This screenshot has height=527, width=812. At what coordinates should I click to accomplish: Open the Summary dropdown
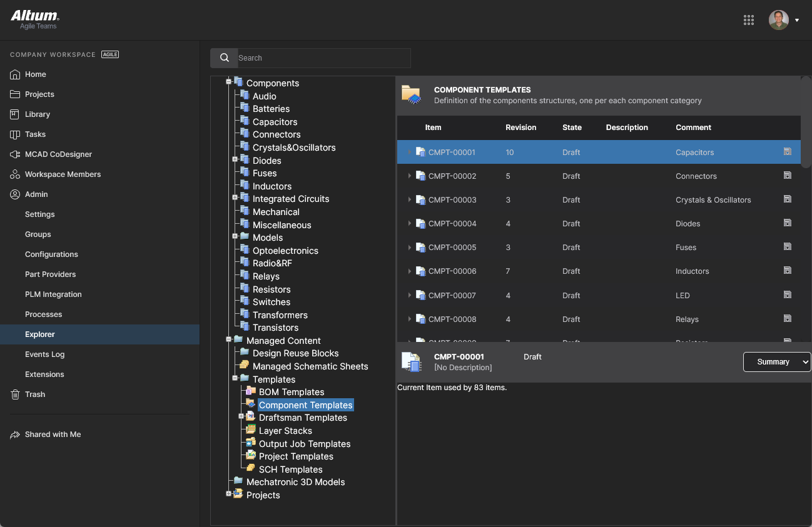pos(776,361)
